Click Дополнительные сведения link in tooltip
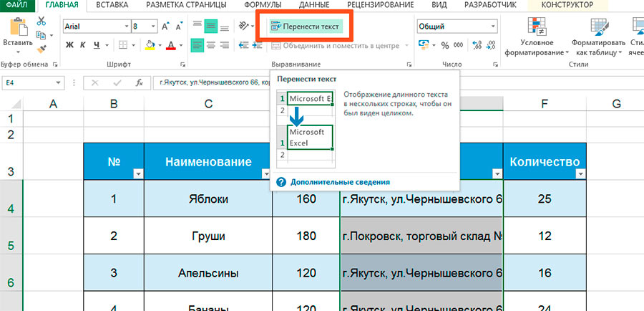Viewport: 644px width, 311px height. pos(339,182)
